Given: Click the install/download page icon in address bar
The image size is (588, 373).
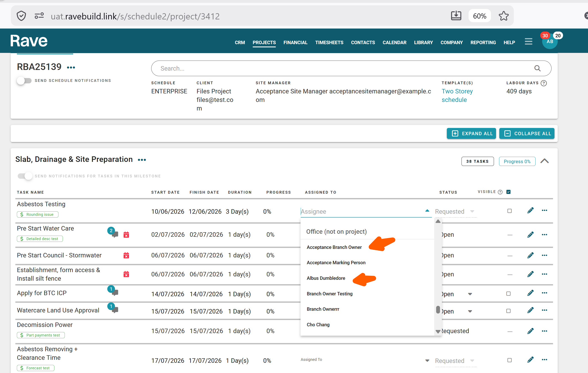Looking at the screenshot, I should (456, 16).
